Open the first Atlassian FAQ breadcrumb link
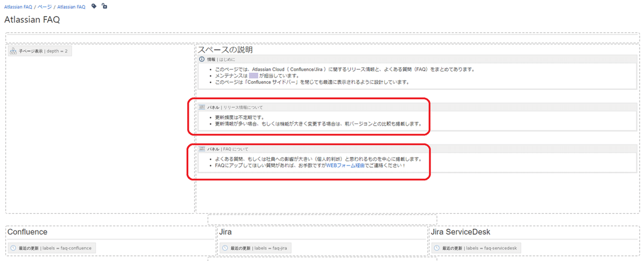The width and height of the screenshot is (644, 261). [18, 7]
